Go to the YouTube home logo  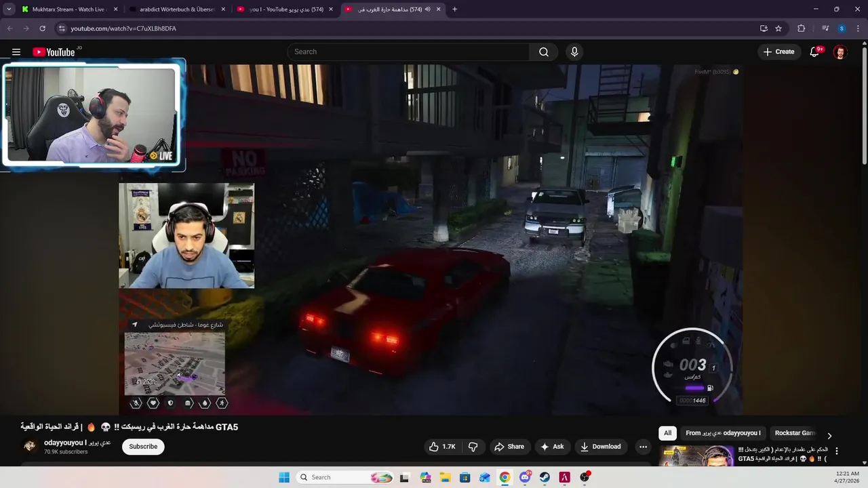pyautogui.click(x=54, y=52)
